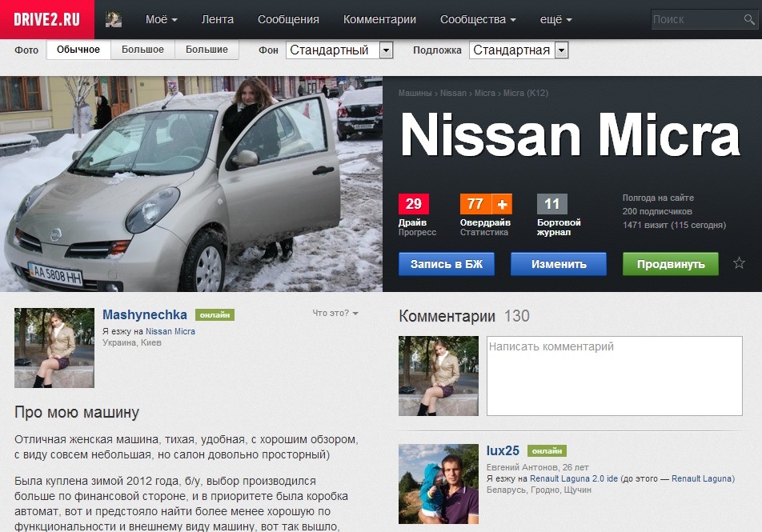Open the Овердрайв Статистика link
Screen dimensions: 762x532
[485, 227]
